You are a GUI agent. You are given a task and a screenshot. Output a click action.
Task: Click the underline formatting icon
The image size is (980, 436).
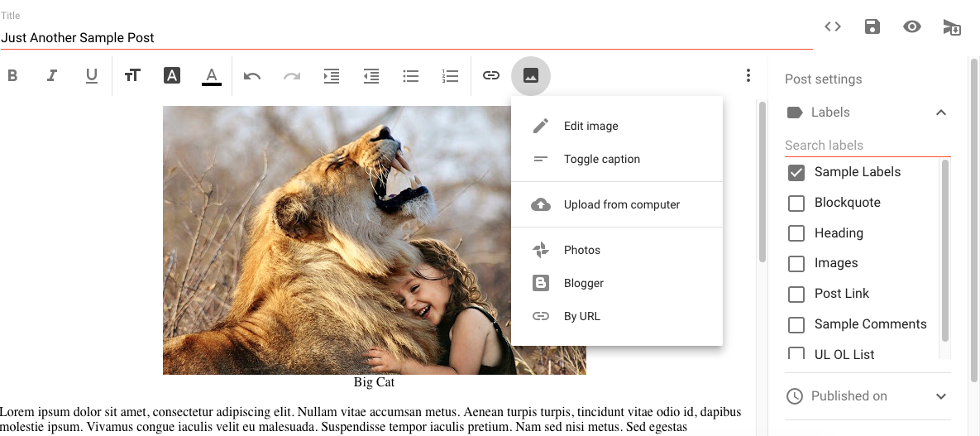(92, 76)
